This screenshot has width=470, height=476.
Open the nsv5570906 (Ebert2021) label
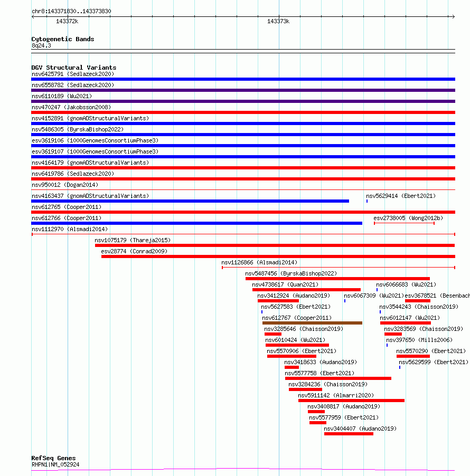click(302, 351)
